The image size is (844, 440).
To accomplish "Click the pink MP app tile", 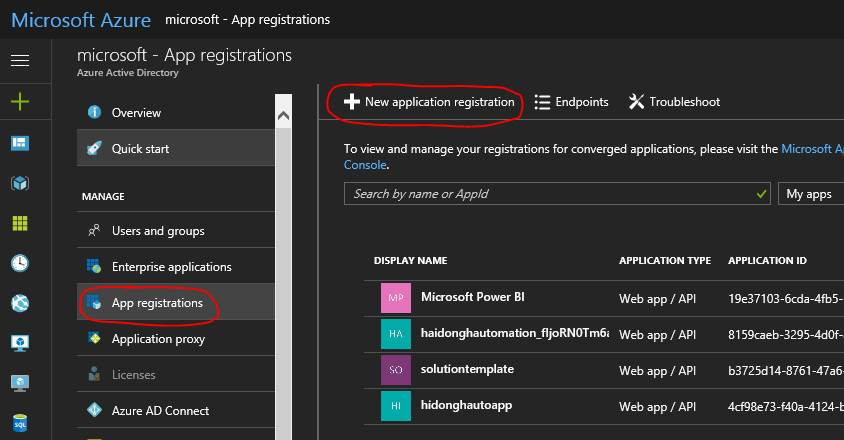I will (396, 298).
